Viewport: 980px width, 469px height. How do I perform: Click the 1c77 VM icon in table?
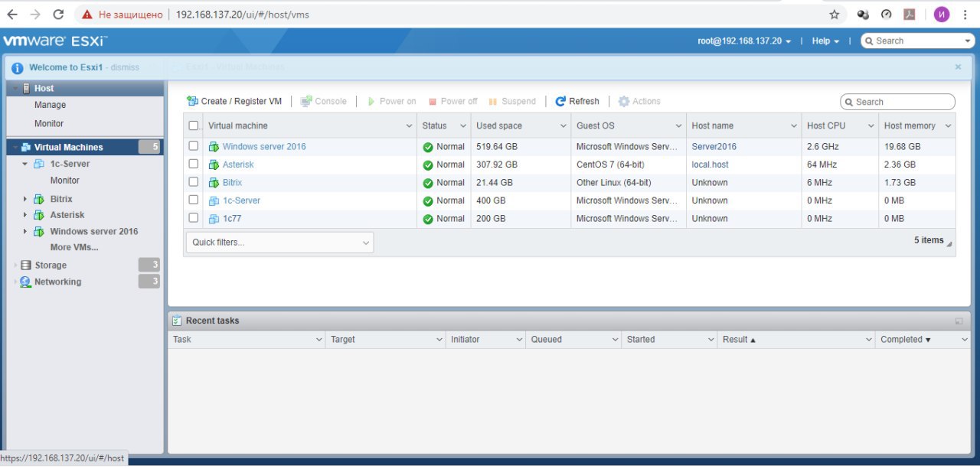214,219
